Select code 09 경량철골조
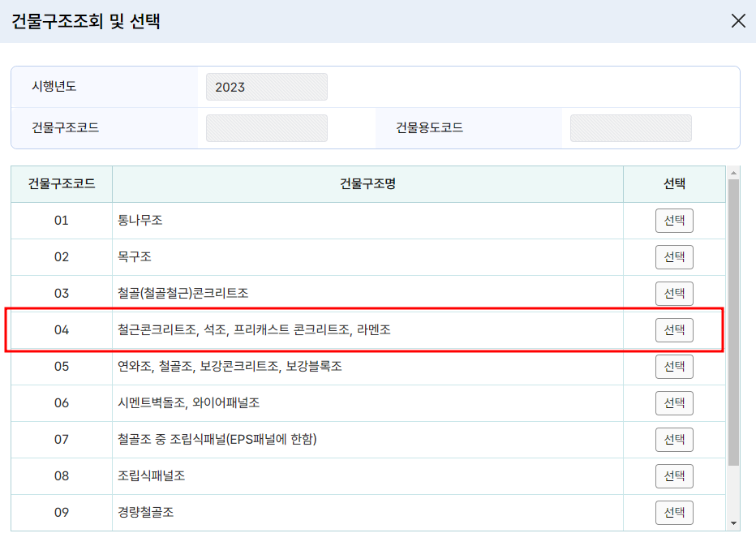This screenshot has height=559, width=756. (674, 512)
